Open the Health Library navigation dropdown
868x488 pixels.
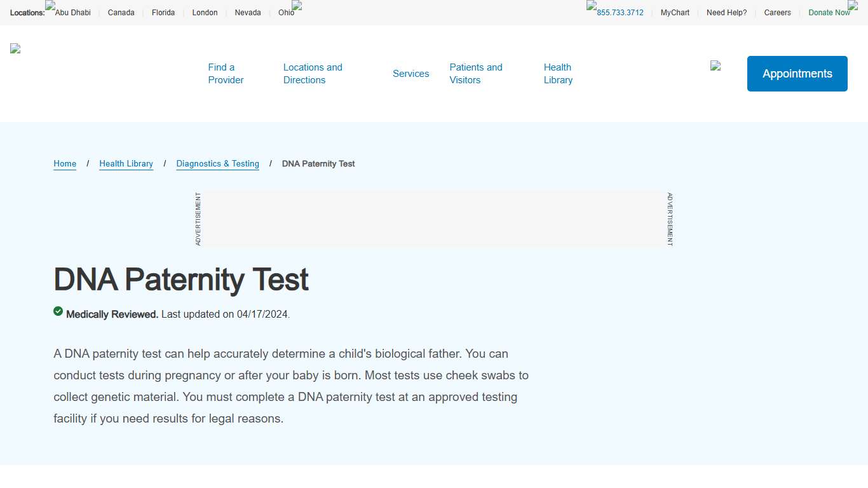[x=558, y=74]
